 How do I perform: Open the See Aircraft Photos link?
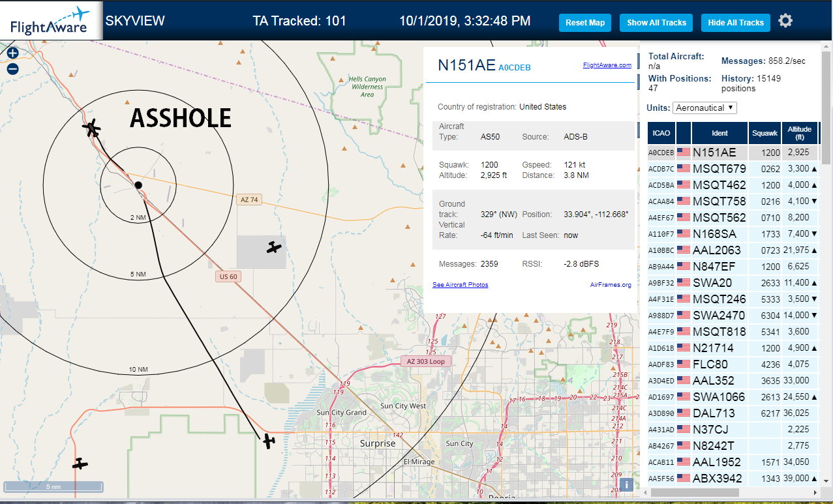coord(460,285)
